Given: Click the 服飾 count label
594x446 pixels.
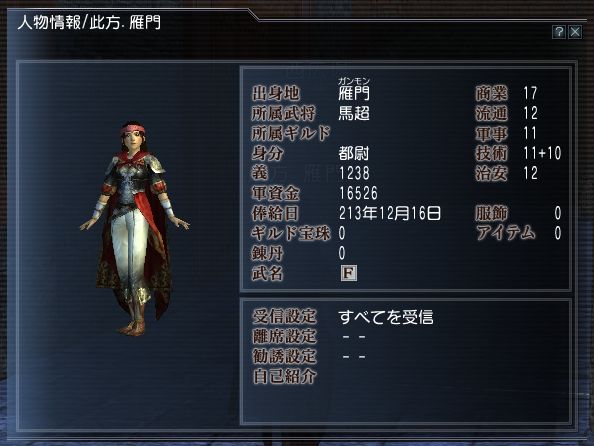Looking at the screenshot, I should coord(491,213).
